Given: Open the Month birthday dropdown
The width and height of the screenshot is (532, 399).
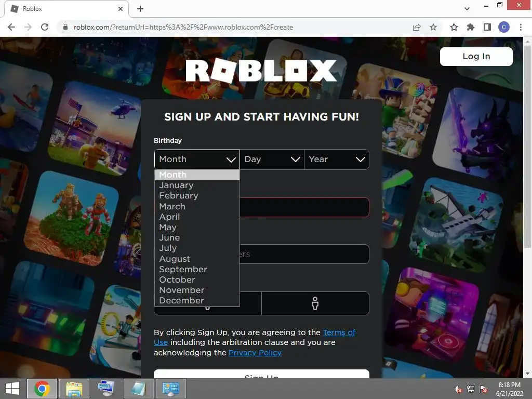Looking at the screenshot, I should 197,159.
